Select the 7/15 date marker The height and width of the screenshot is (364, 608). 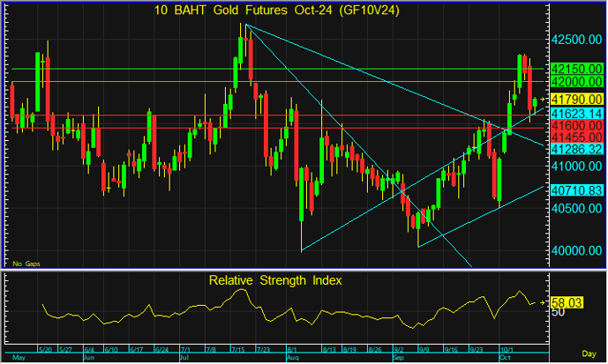[x=238, y=350]
